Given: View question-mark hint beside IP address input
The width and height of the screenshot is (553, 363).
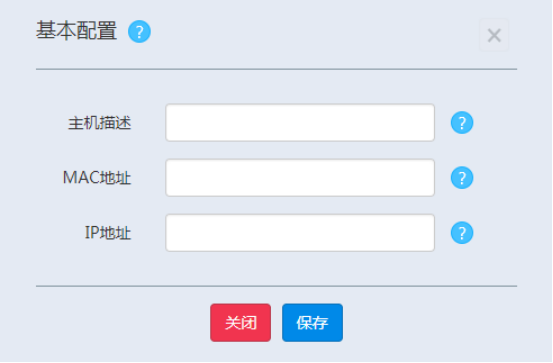Looking at the screenshot, I should tap(462, 233).
